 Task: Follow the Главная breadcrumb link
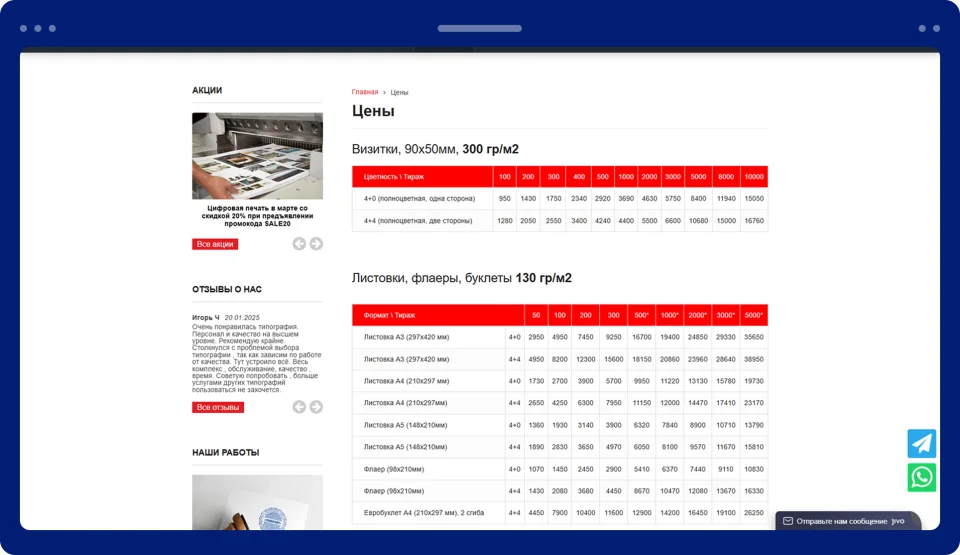click(365, 92)
